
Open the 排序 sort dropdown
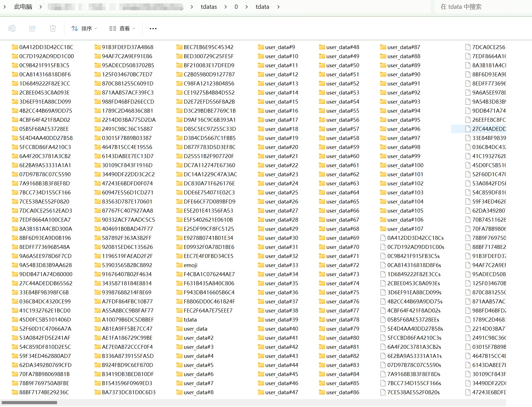(84, 28)
